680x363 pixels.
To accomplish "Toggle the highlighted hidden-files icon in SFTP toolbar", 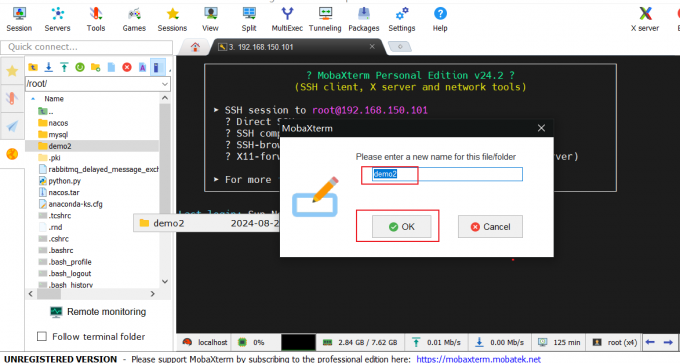I will (x=157, y=67).
